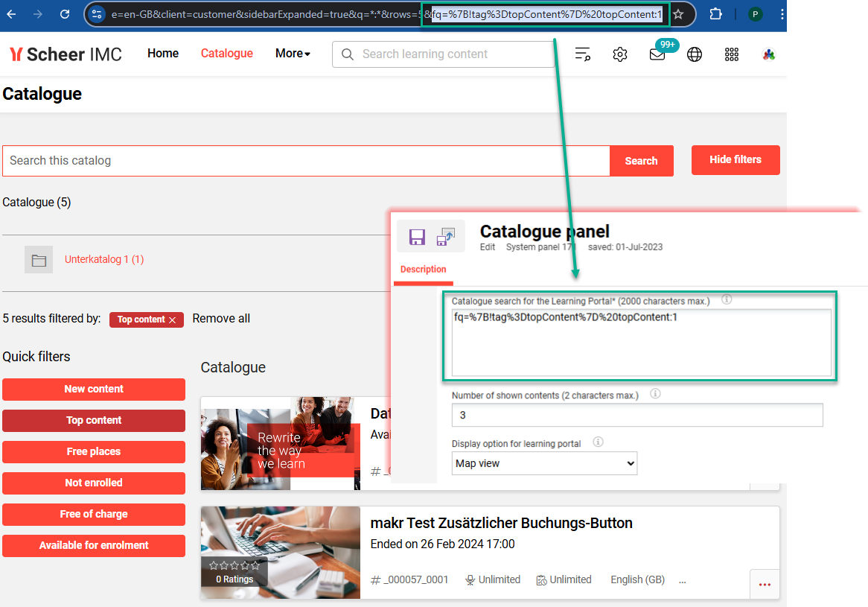The width and height of the screenshot is (868, 607).
Task: Open the apps grid icon in header
Action: click(x=732, y=54)
